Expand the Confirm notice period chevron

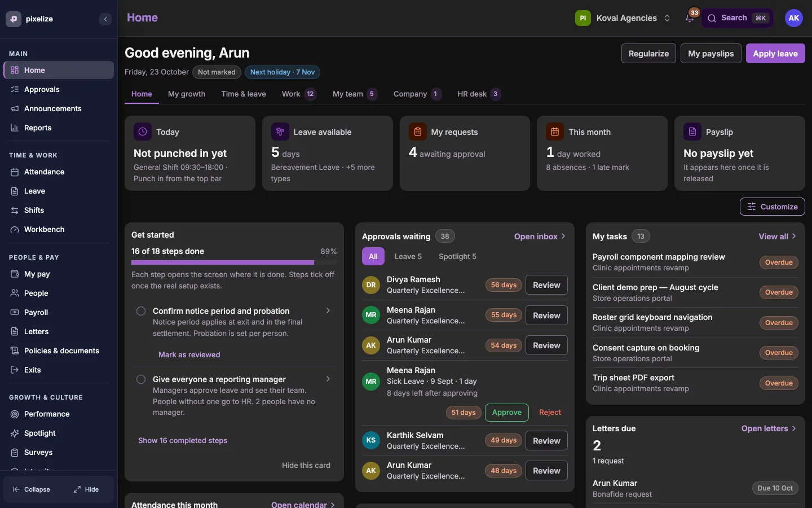[328, 311]
